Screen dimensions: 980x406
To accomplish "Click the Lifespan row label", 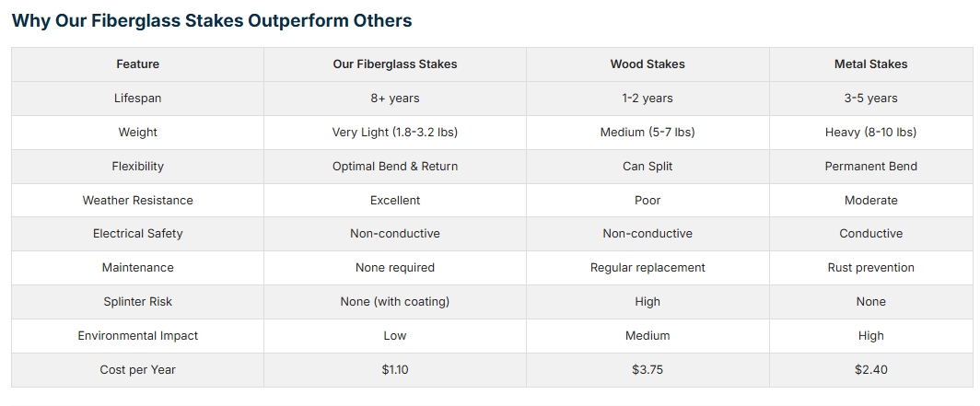I will [137, 99].
